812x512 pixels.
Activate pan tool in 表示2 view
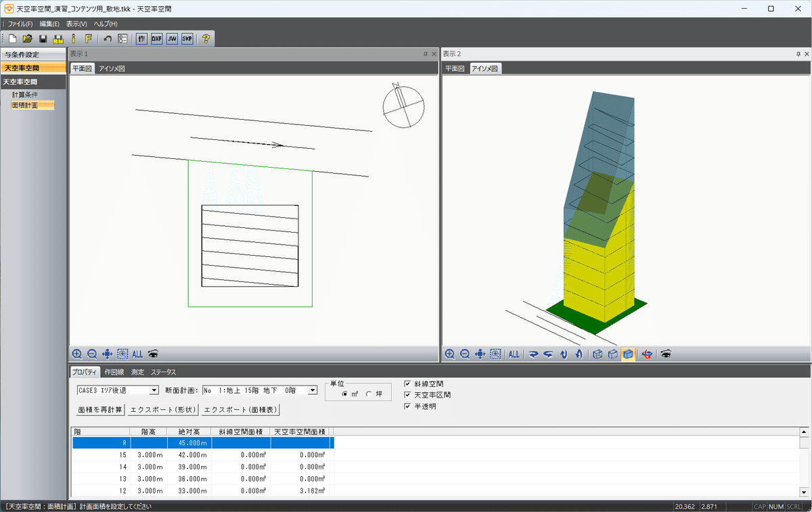tap(480, 354)
